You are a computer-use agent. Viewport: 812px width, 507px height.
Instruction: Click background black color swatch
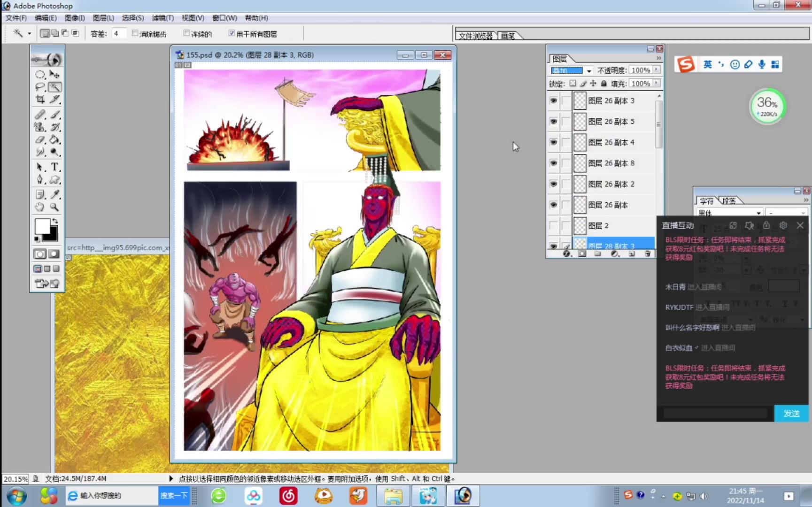click(x=53, y=236)
